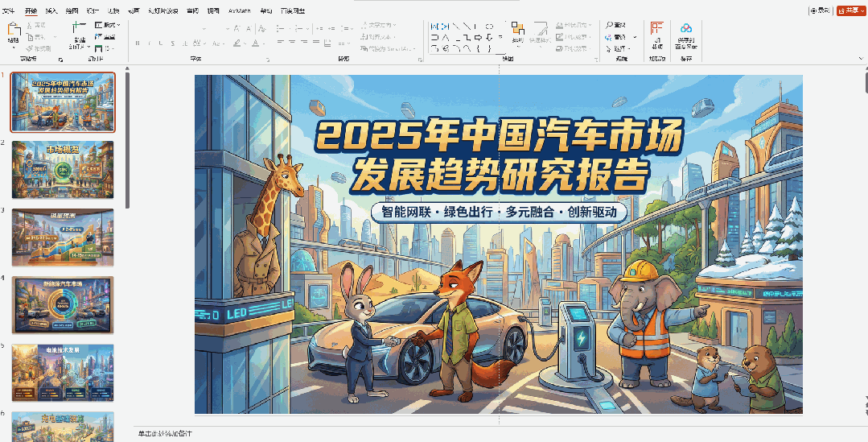Select the Format Painter (格式刷) brush

29,49
